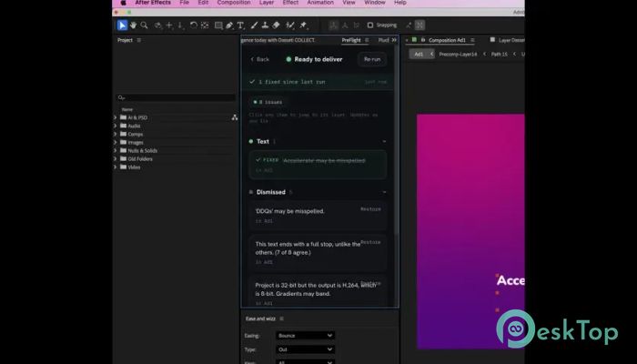Click the Re-run button
Screen dimensions: 637x364
click(372, 59)
